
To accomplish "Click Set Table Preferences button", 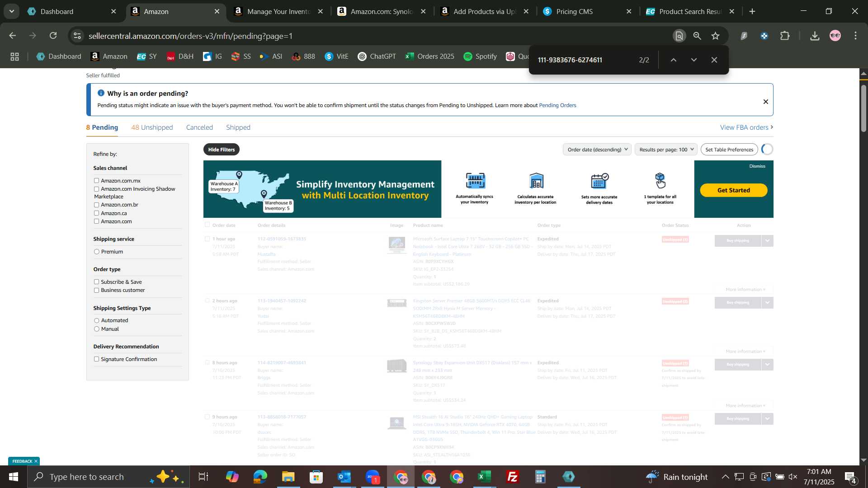I will coord(729,150).
